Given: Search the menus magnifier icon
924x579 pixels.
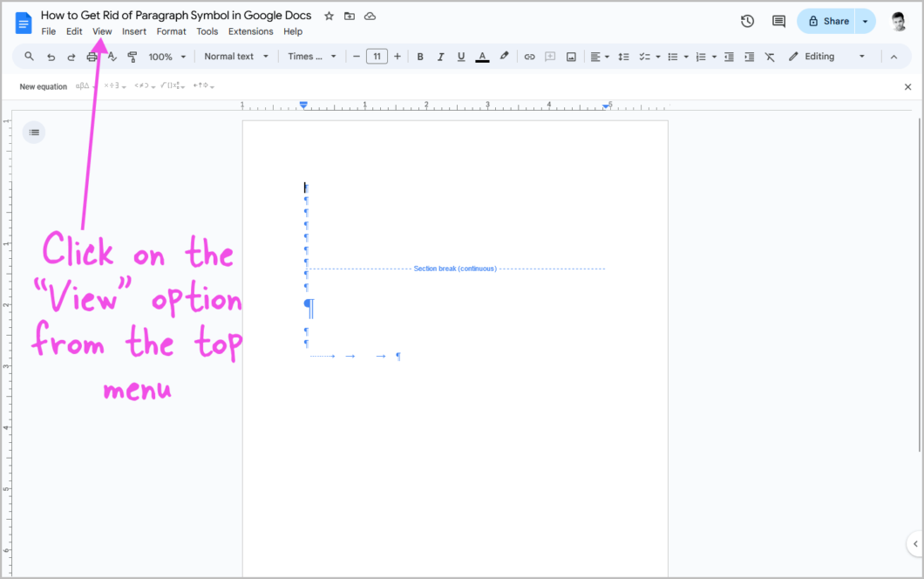Looking at the screenshot, I should tap(29, 57).
